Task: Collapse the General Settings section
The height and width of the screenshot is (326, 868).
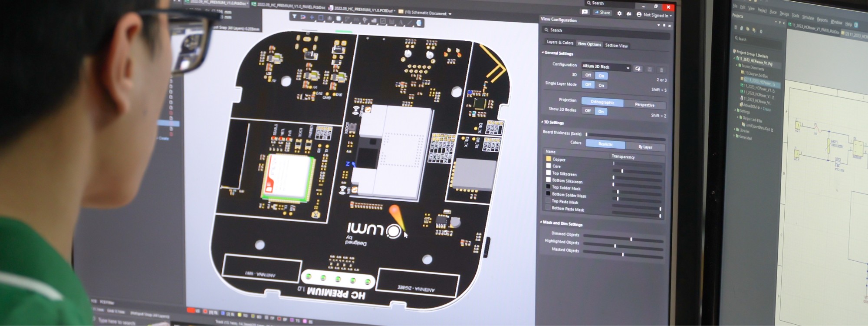Action: [x=543, y=53]
